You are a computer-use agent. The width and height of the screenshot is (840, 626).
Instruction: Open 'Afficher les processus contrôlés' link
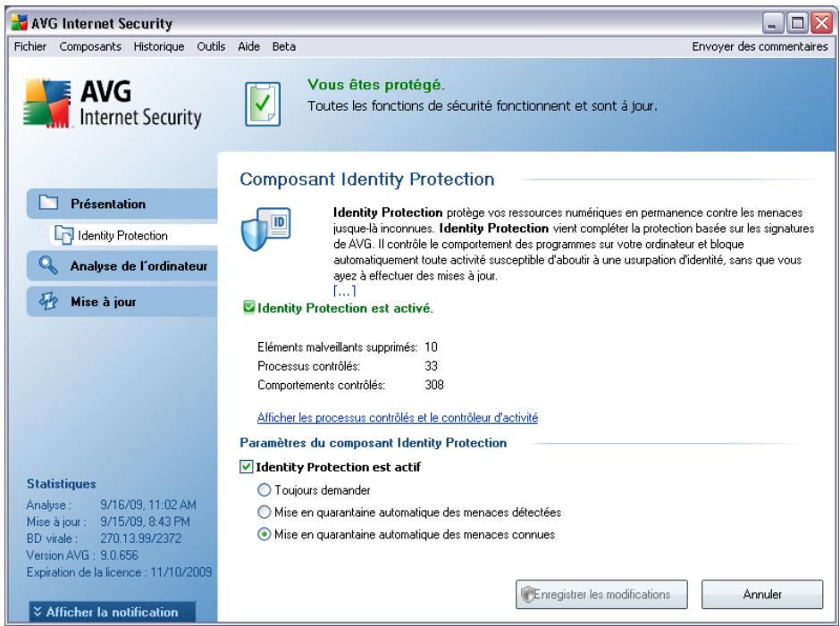(398, 418)
